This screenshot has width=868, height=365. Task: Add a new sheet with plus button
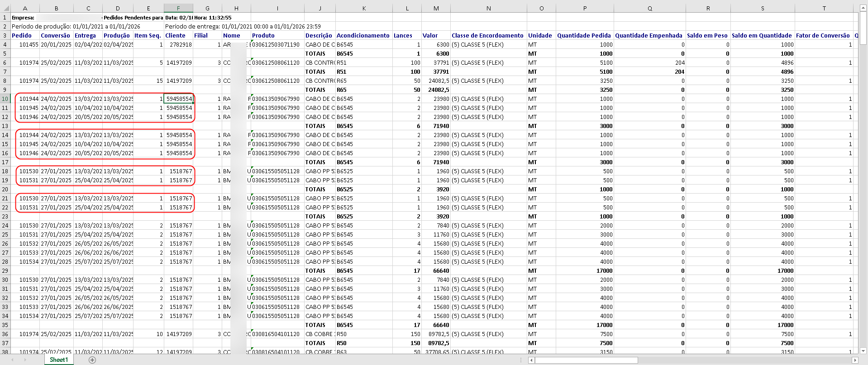(x=92, y=360)
